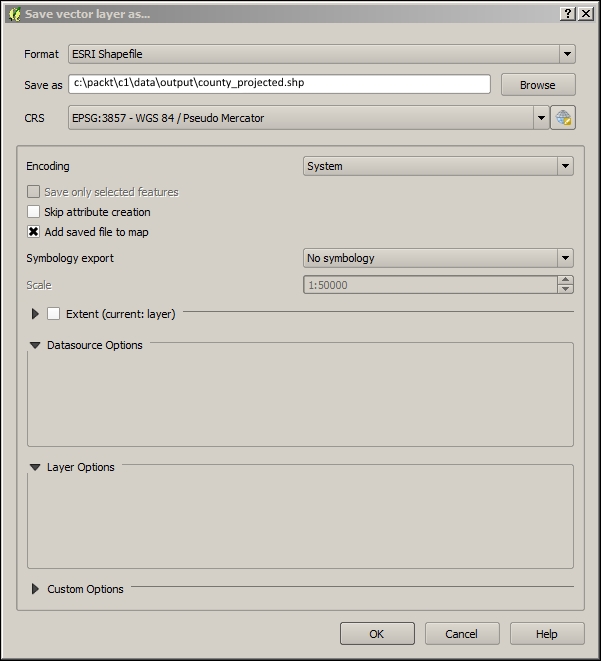Click the Save as file path field
Image resolution: width=601 pixels, height=661 pixels.
click(279, 83)
